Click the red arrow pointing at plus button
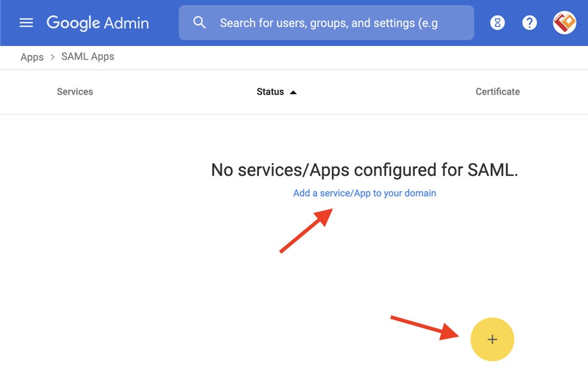The image size is (588, 392). (425, 327)
